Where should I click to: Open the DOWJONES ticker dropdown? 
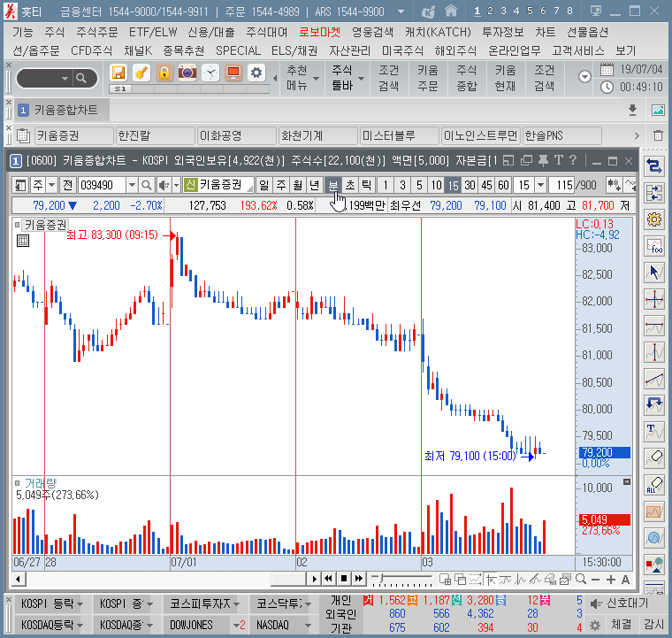tap(237, 626)
